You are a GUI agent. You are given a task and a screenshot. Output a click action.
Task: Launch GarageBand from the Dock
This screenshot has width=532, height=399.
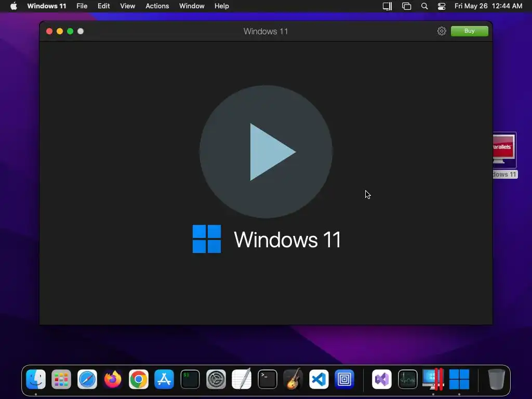pos(293,379)
